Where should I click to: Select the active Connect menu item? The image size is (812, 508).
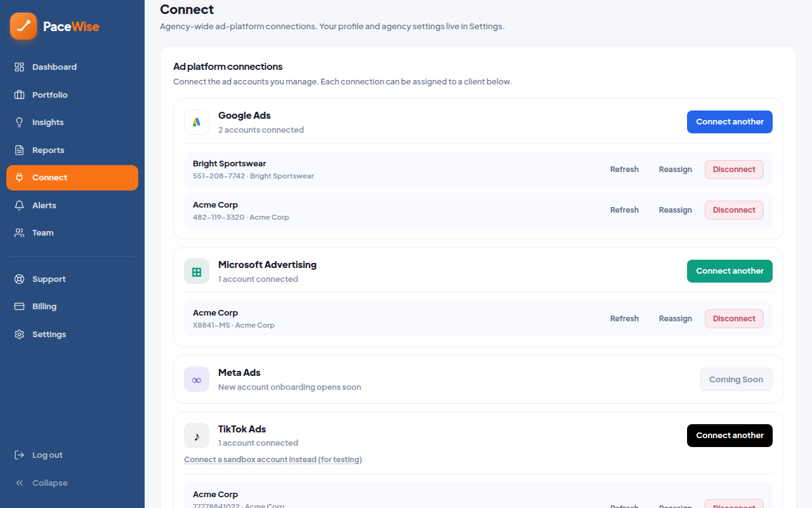click(x=72, y=178)
